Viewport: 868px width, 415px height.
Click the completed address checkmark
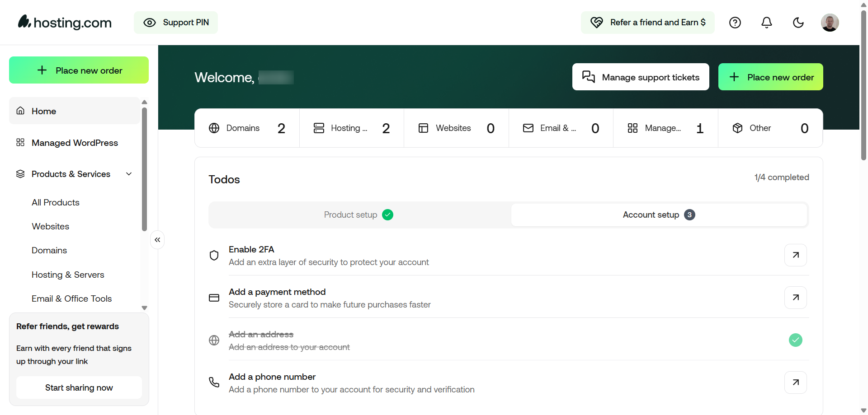[x=796, y=340]
